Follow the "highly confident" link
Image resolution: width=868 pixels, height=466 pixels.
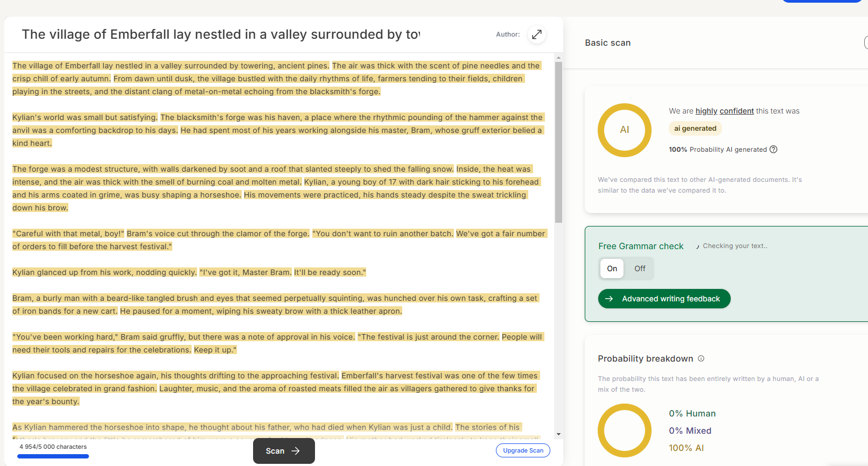(x=724, y=111)
